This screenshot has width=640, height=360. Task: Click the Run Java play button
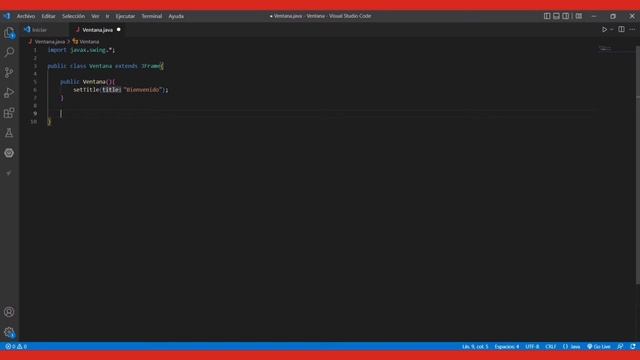coord(604,29)
